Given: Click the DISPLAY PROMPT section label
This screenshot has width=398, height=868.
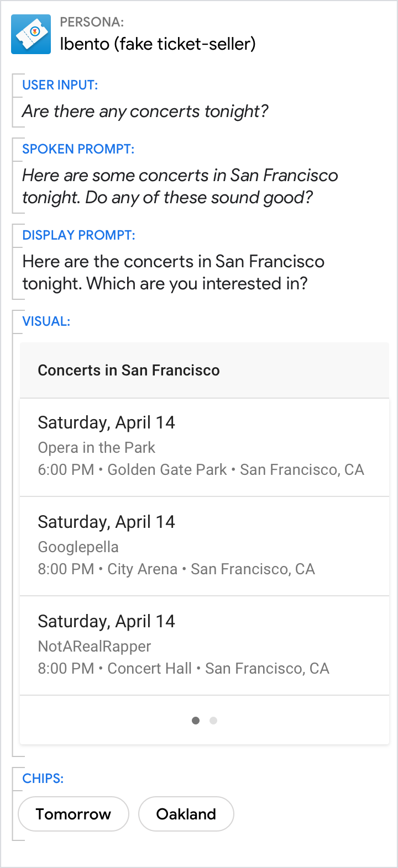Looking at the screenshot, I should (x=78, y=235).
